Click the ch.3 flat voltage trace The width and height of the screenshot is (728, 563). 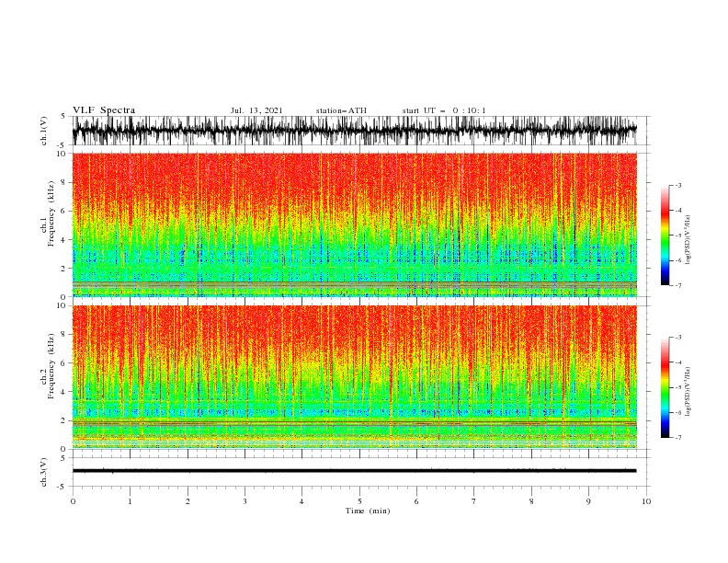coord(354,471)
